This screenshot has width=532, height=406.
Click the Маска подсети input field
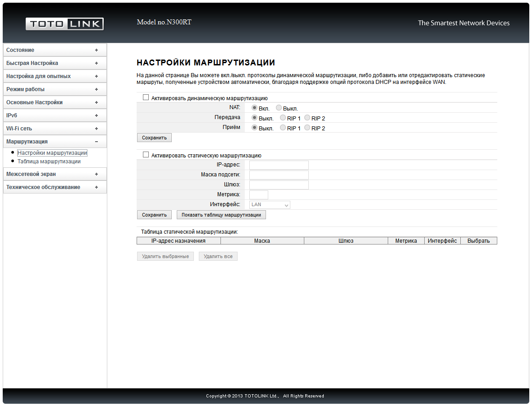[279, 175]
